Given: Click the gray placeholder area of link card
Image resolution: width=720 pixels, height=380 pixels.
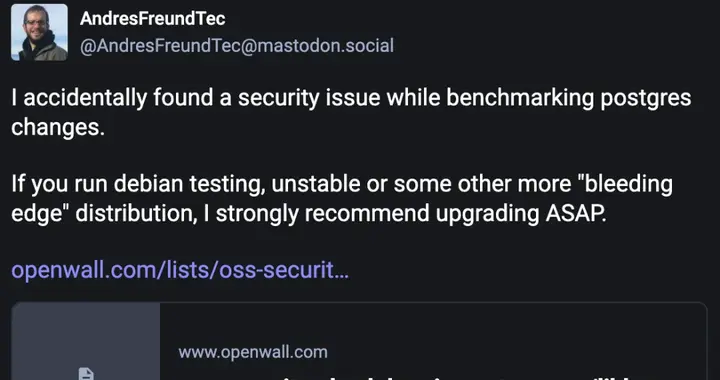Looking at the screenshot, I should tap(86, 341).
